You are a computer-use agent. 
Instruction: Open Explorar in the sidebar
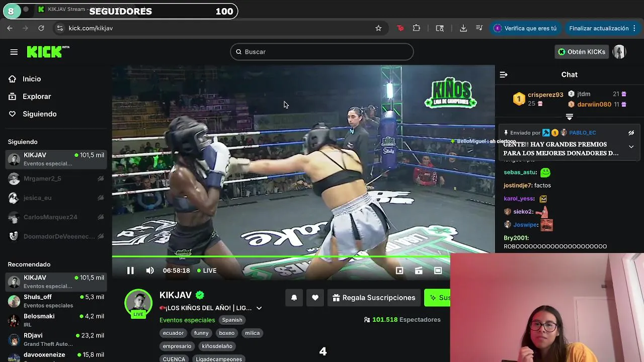(37, 97)
